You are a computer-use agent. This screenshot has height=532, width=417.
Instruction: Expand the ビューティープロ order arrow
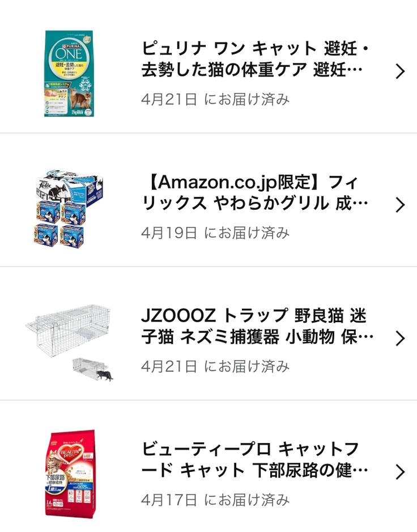coord(400,472)
